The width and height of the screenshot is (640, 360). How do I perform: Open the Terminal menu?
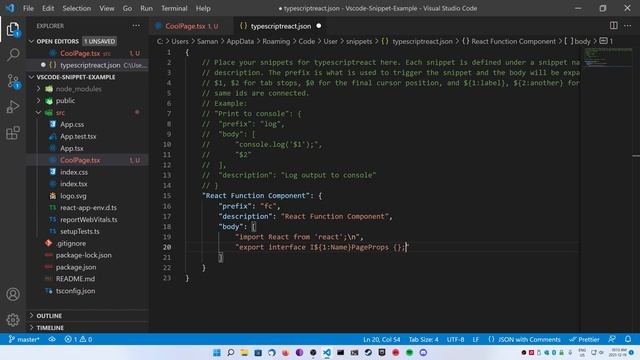click(174, 8)
